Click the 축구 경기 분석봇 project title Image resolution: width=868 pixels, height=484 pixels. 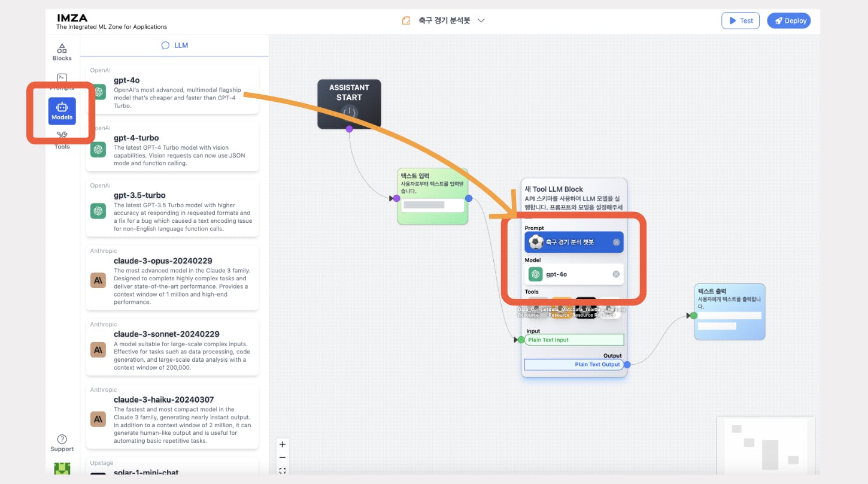(444, 20)
